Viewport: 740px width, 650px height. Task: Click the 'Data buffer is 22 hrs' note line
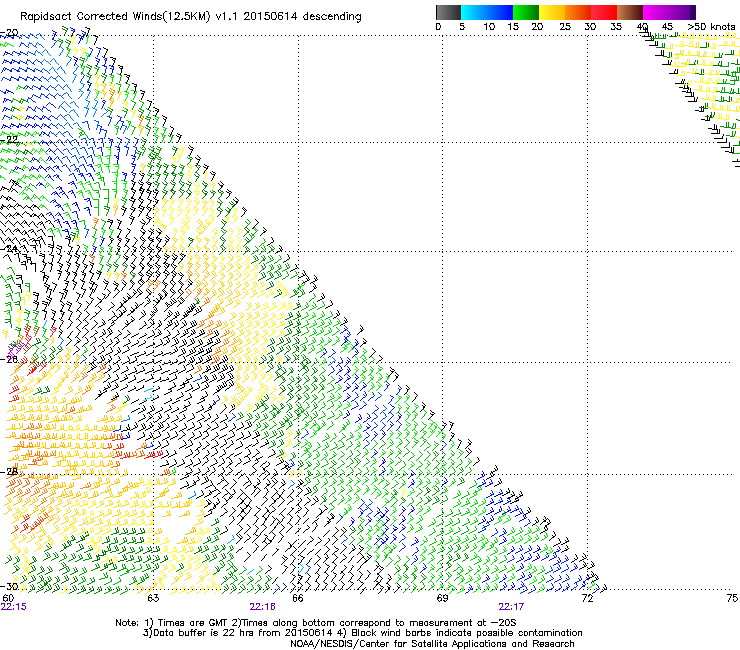362,633
